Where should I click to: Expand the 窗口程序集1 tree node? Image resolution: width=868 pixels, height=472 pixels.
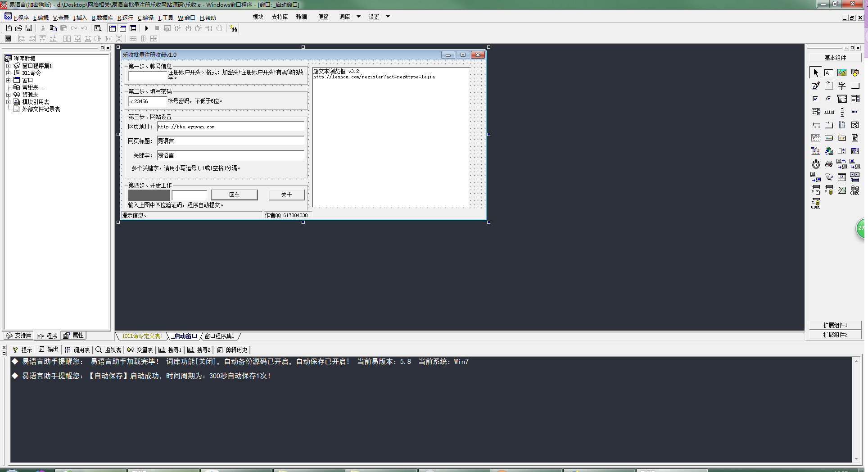[x=8, y=66]
